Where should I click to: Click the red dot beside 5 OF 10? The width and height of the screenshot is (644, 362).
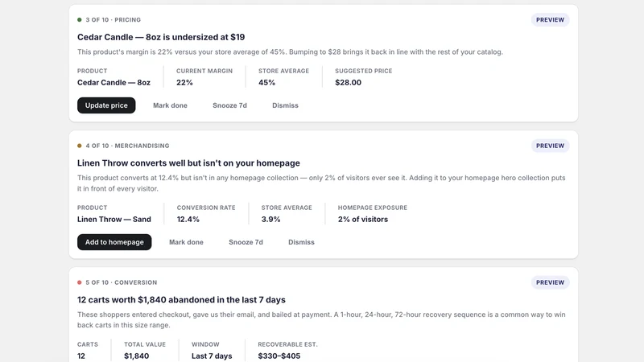pyautogui.click(x=79, y=282)
